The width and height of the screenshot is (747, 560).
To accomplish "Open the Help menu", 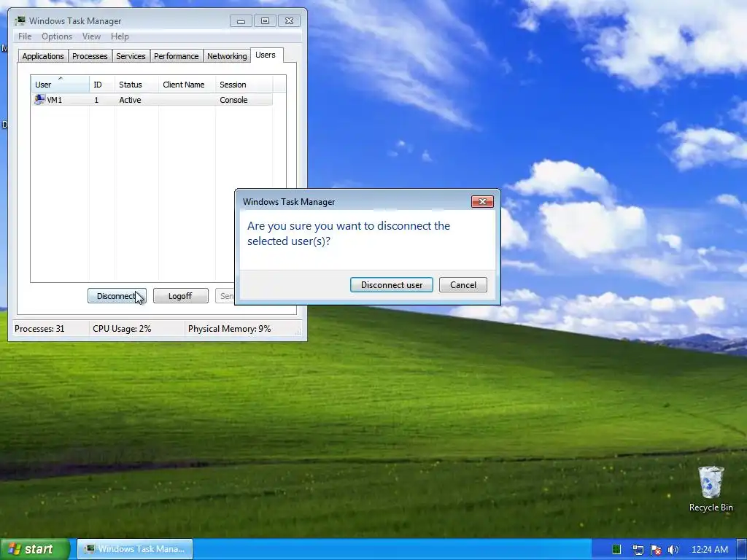I will tap(120, 36).
